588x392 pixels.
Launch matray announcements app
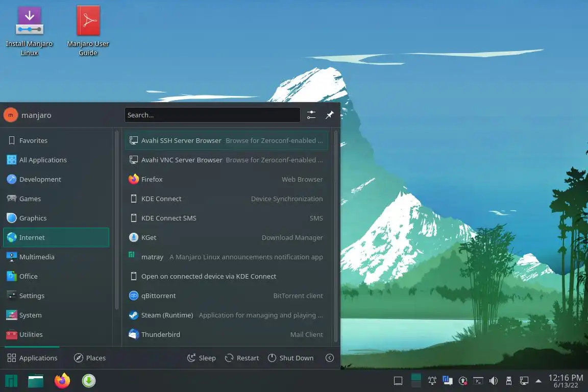pyautogui.click(x=227, y=257)
